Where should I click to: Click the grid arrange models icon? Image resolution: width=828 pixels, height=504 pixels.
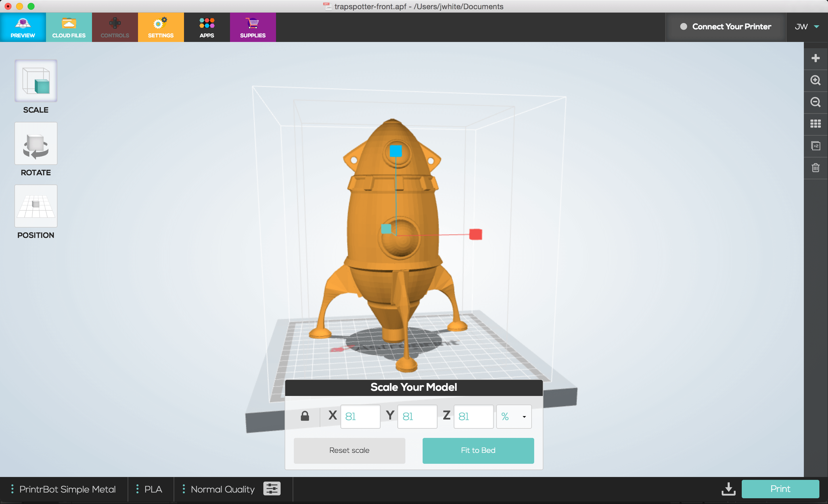point(816,124)
